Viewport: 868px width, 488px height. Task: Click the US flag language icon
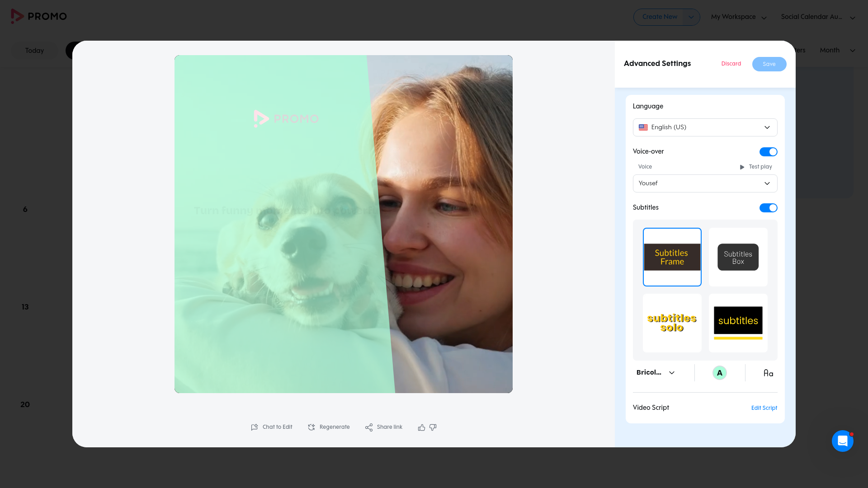pyautogui.click(x=643, y=127)
